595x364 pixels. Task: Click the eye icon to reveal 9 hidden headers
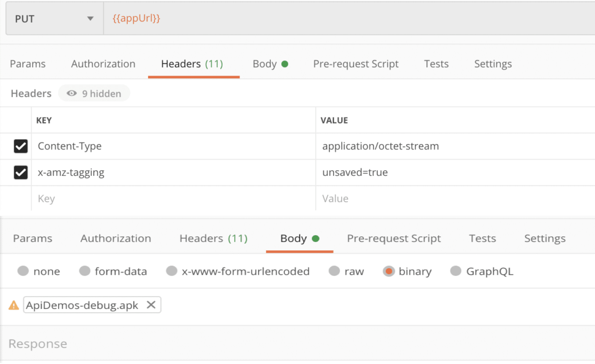(71, 93)
